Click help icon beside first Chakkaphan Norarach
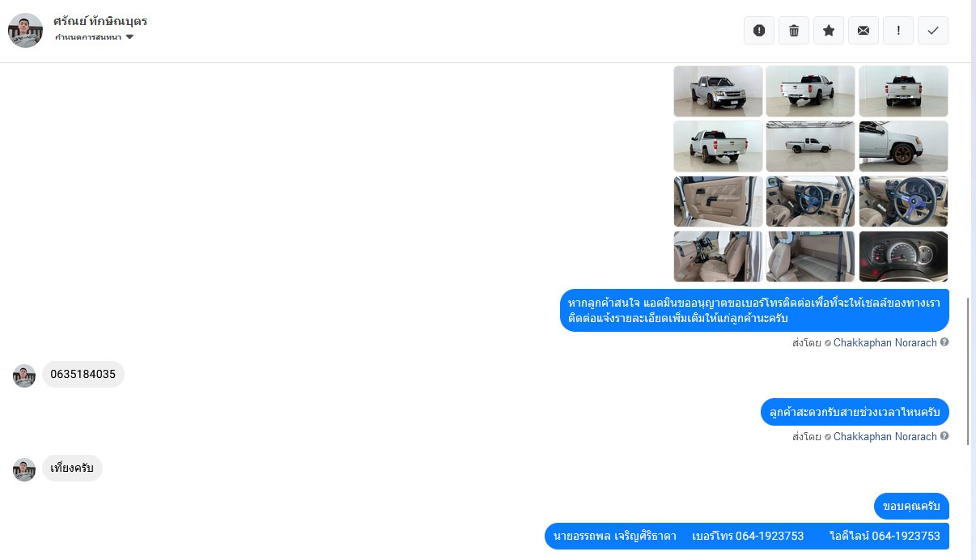The width and height of the screenshot is (976, 560). tap(944, 342)
